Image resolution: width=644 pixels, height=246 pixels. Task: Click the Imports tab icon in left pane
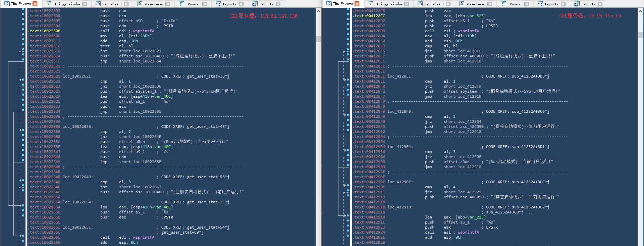point(218,4)
